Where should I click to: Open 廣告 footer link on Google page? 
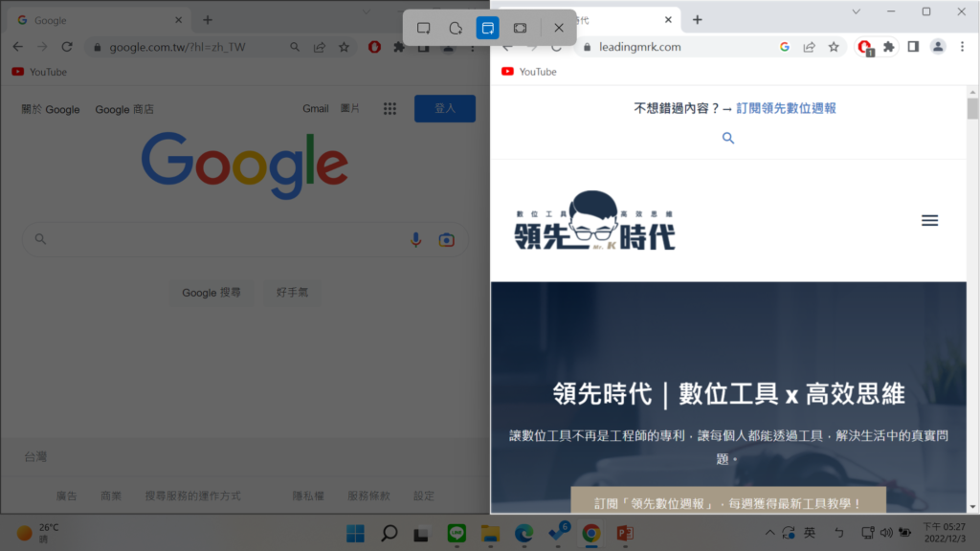66,496
